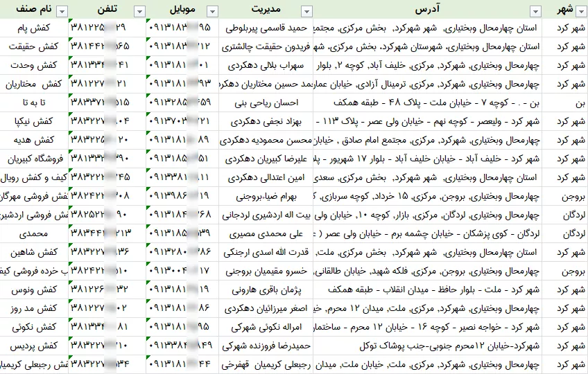Select manager cell قدرت الله اسدی ارجنکی
This screenshot has width=588, height=374.
266,252
